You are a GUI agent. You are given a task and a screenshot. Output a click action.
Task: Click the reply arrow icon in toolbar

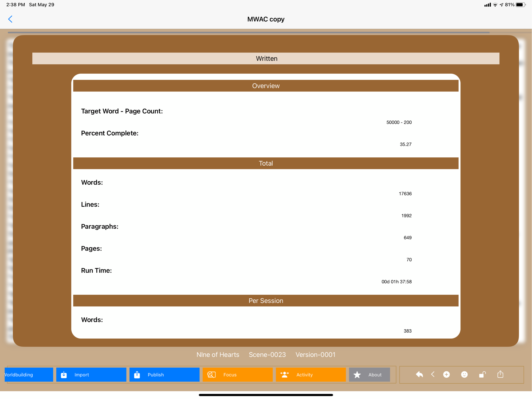(419, 374)
